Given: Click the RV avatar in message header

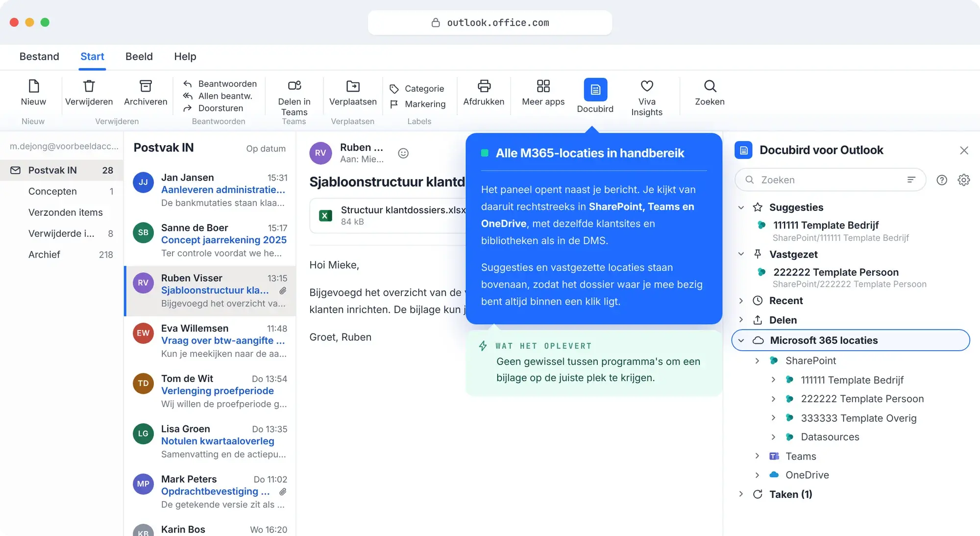Looking at the screenshot, I should [320, 153].
